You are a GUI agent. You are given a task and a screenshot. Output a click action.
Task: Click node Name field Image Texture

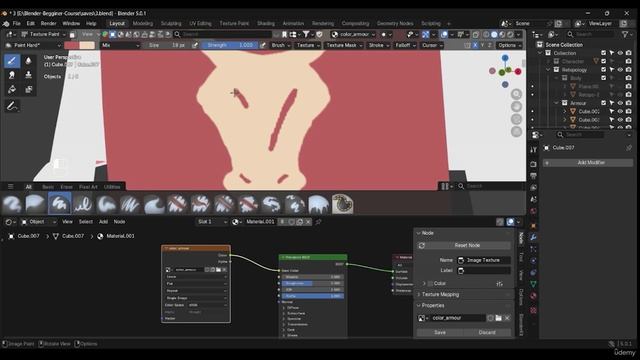point(484,260)
